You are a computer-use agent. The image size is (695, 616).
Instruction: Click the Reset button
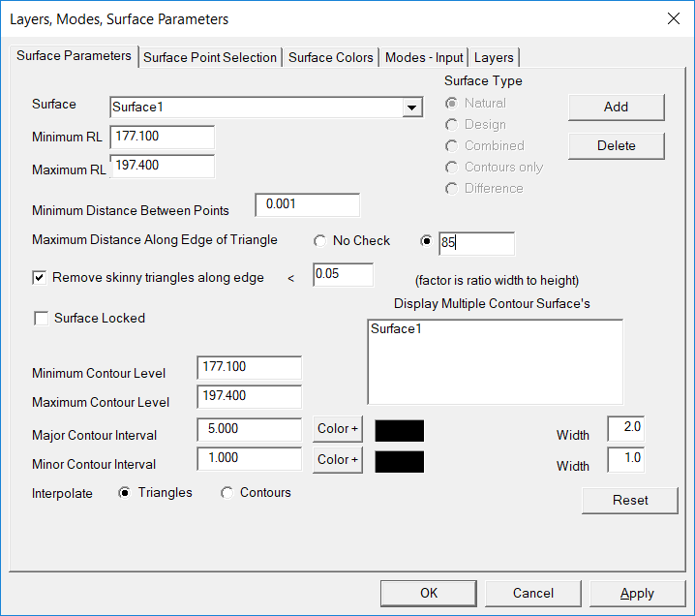coord(629,501)
